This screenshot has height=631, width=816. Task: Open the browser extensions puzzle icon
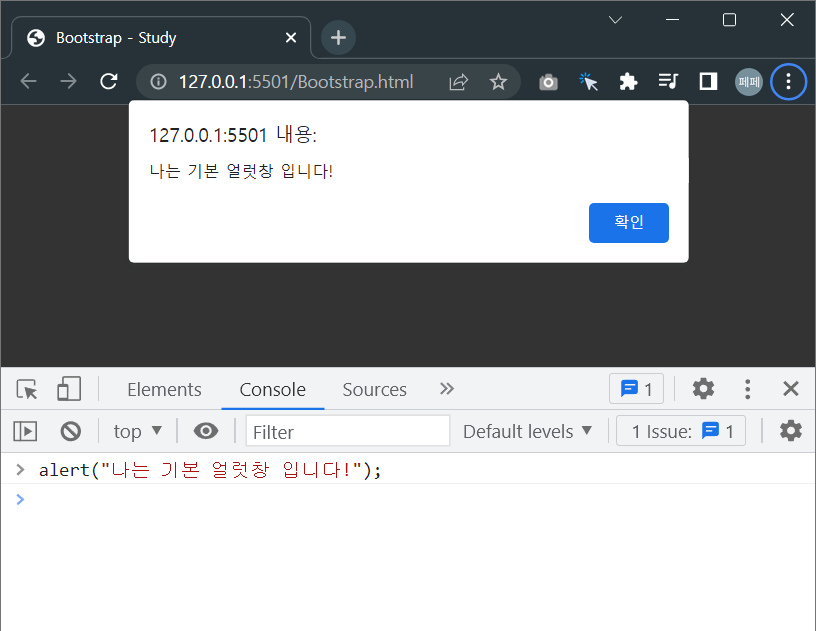coord(628,82)
